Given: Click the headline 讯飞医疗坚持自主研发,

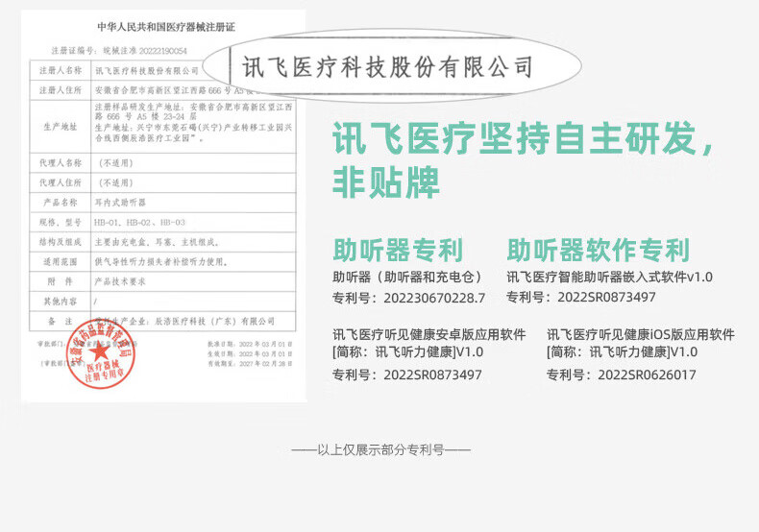Looking at the screenshot, I should point(524,138).
